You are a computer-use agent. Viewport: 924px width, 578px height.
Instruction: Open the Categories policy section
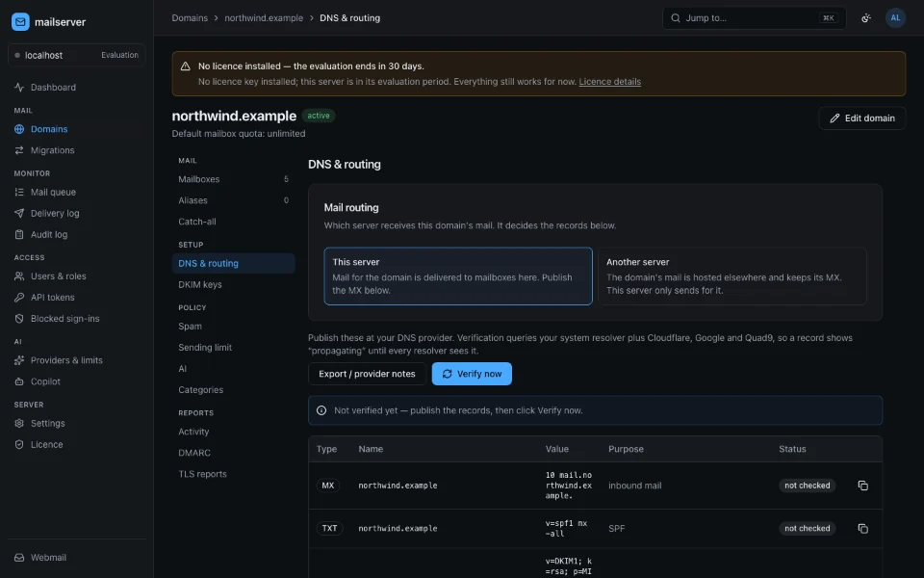point(233,390)
